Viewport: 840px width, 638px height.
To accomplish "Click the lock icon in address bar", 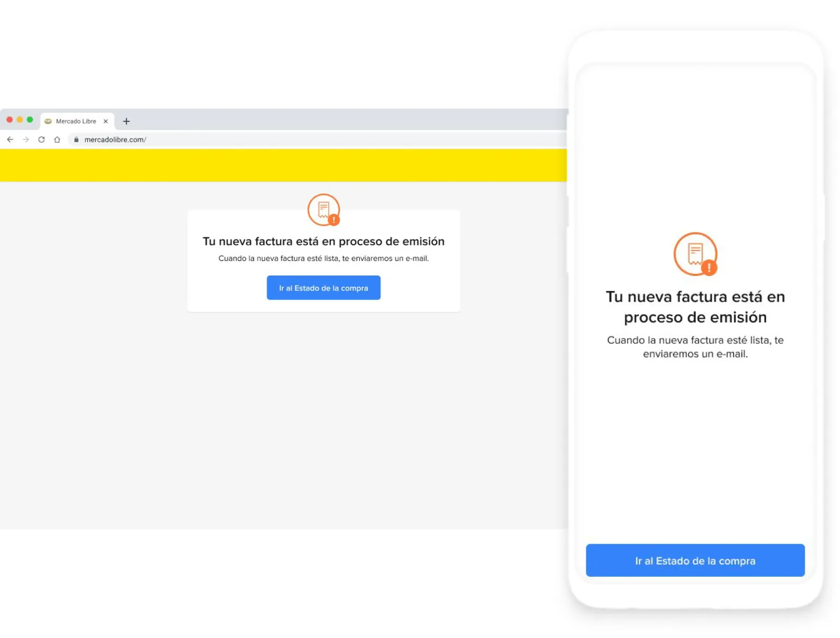I will click(76, 140).
